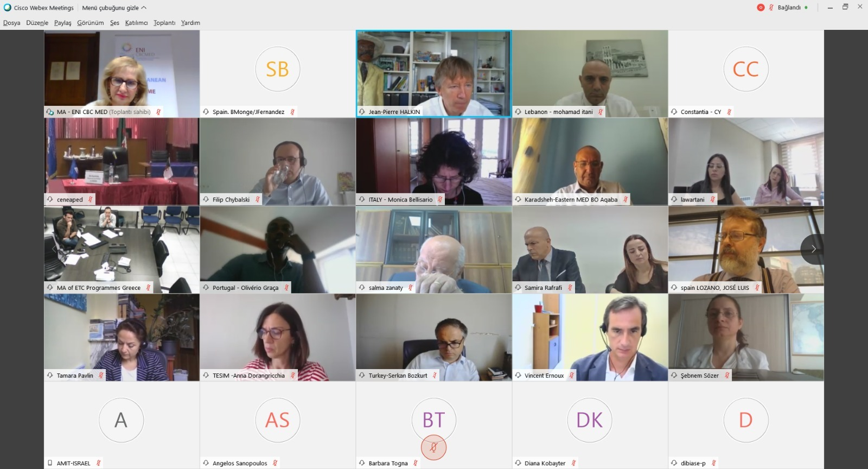
Task: Open the Dosya menu
Action: (x=12, y=23)
